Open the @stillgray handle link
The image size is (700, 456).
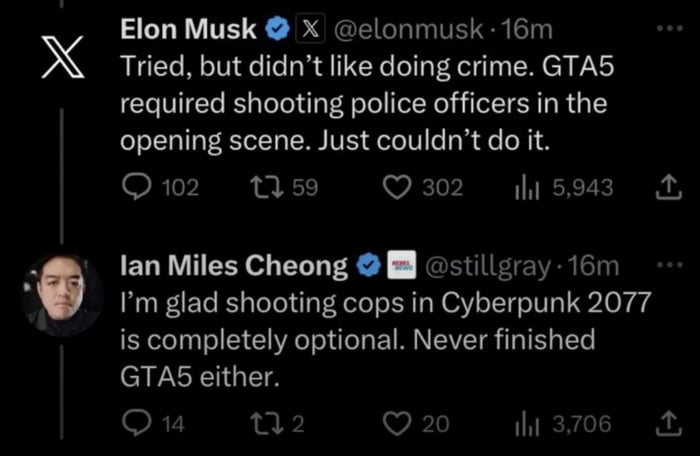pos(489,267)
